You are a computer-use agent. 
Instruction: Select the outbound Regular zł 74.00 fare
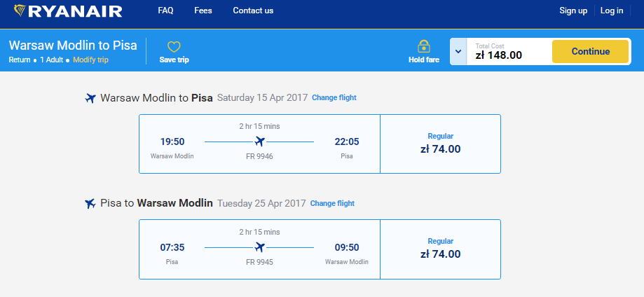point(440,144)
